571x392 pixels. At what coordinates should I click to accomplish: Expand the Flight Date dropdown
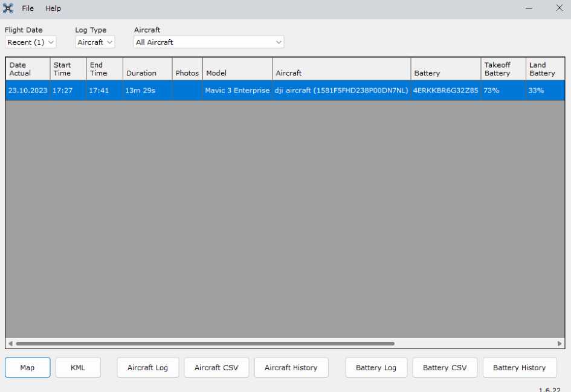click(x=30, y=42)
